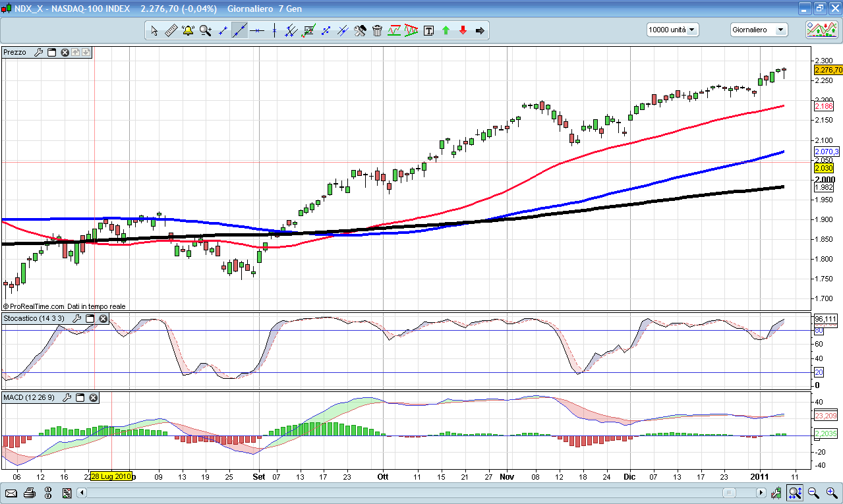Open Prezzo panel wrench settings
Screen dimensions: 843x504
(x=38, y=52)
